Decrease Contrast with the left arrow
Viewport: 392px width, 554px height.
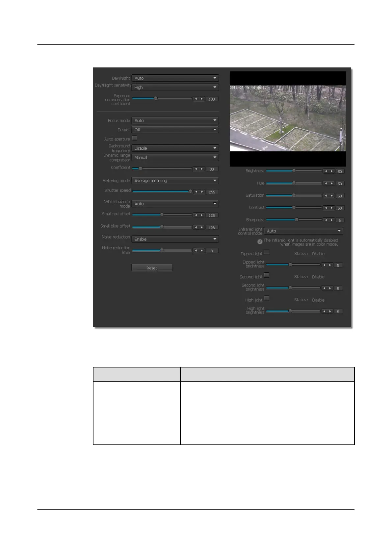[x=326, y=208]
